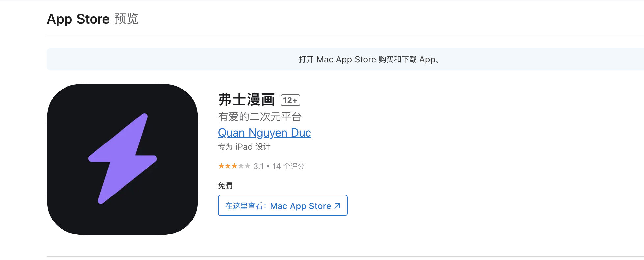Click the App Store header title

tap(78, 19)
